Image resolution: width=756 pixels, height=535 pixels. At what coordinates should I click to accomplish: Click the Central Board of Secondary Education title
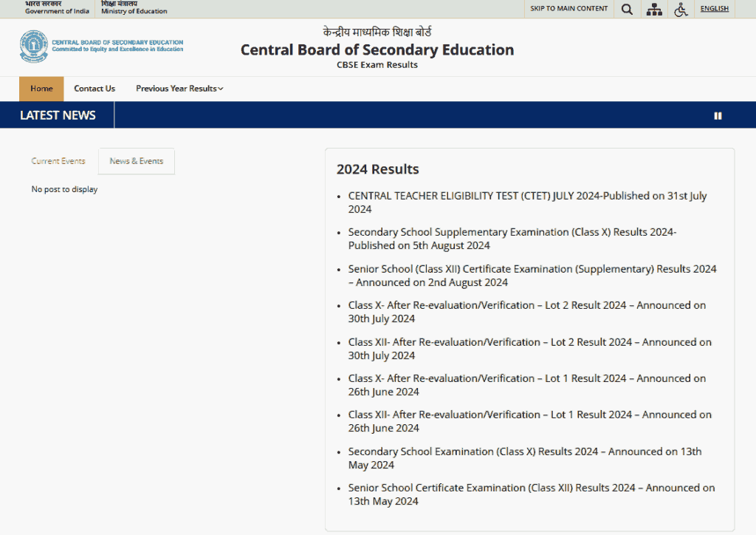click(377, 50)
